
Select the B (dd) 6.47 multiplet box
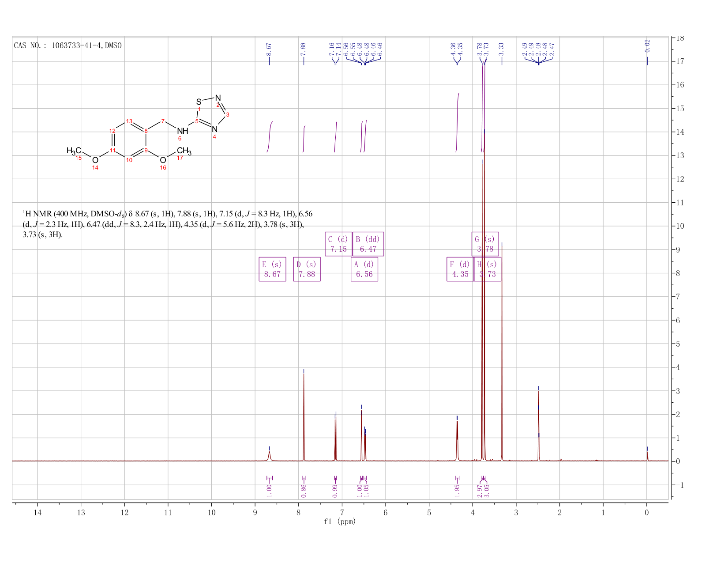tap(368, 244)
